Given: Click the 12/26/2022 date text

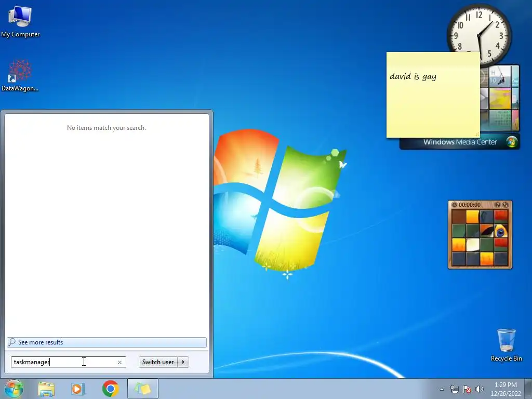Looking at the screenshot, I should [506, 394].
